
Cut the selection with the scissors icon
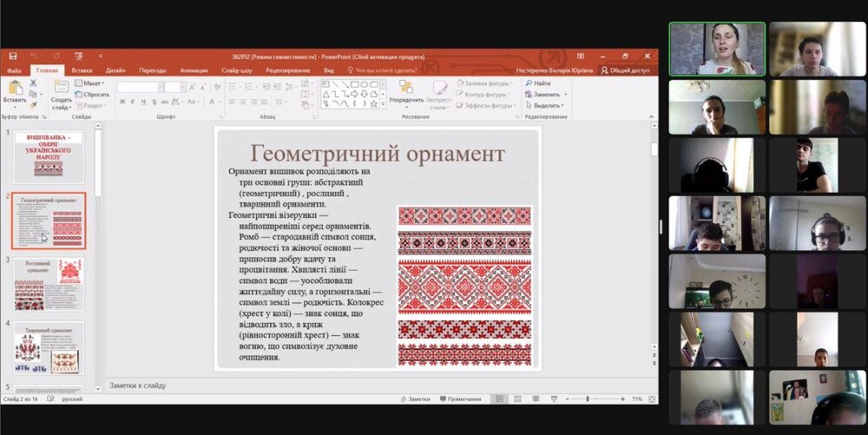point(33,83)
